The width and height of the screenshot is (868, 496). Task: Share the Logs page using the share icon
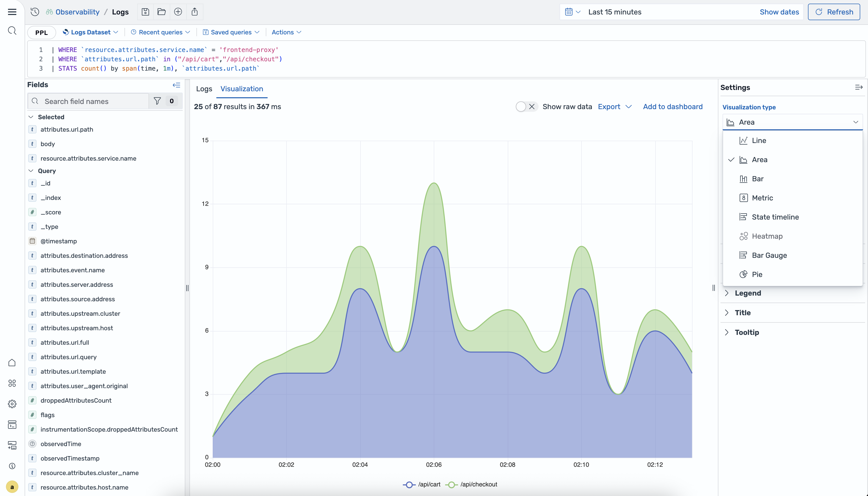tap(195, 12)
